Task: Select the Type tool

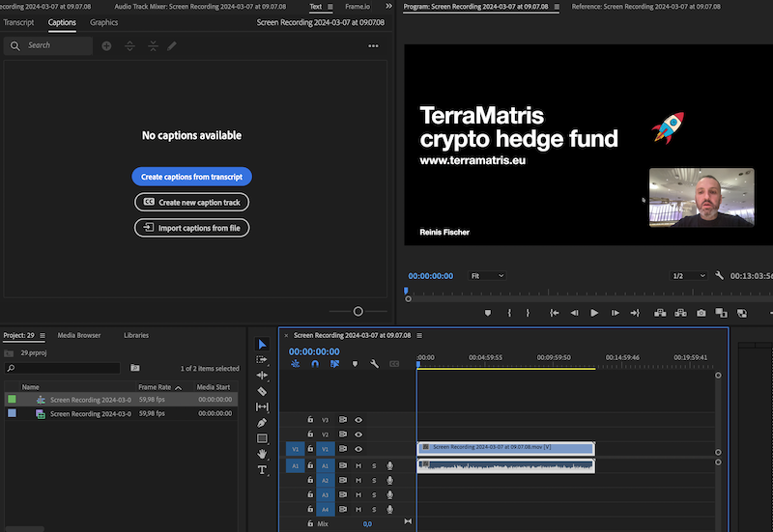Action: click(x=262, y=470)
